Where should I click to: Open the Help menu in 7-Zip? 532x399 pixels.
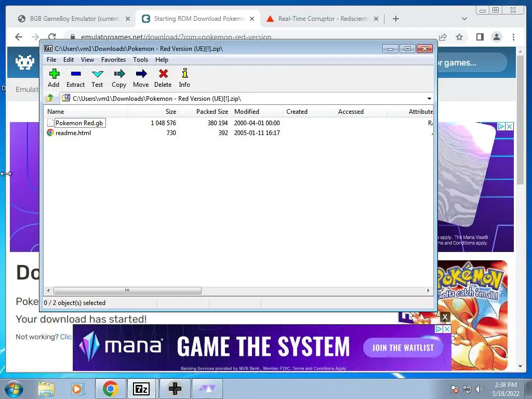click(x=162, y=60)
